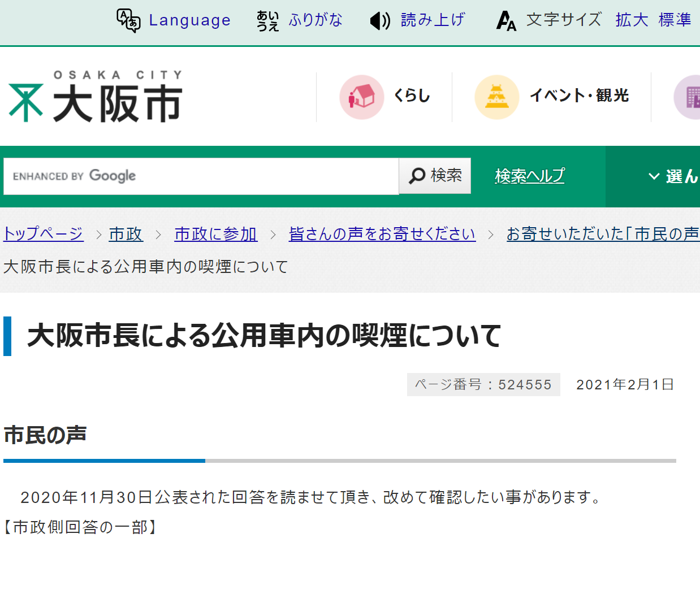700x603 pixels.
Task: Click the Osaka City logo
Action: pos(96,96)
